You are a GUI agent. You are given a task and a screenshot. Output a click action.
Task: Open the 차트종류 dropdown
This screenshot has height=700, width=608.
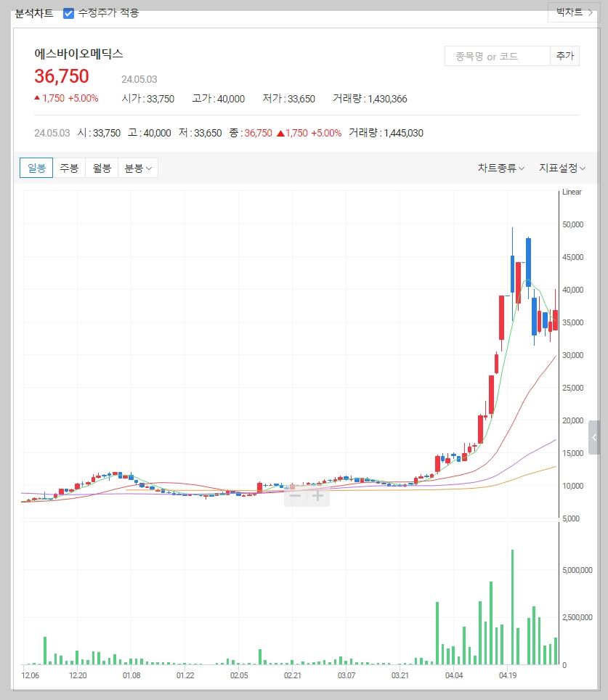tap(500, 168)
